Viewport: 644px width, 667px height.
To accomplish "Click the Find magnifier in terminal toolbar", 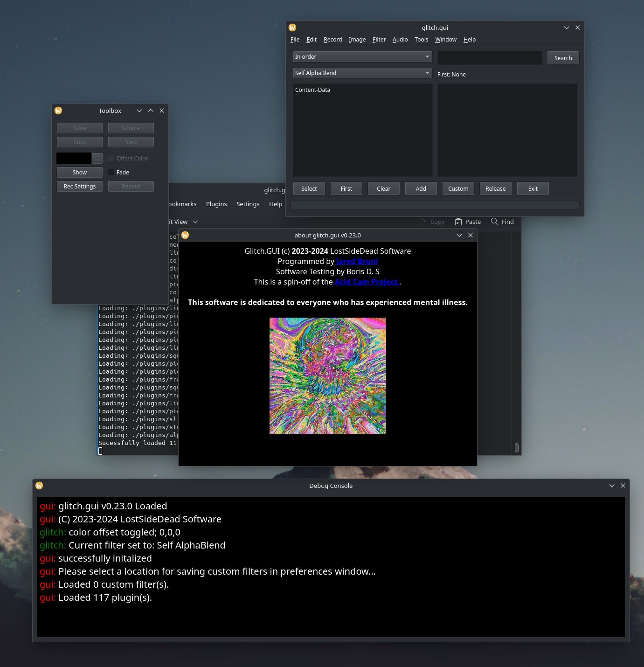I will click(x=495, y=222).
